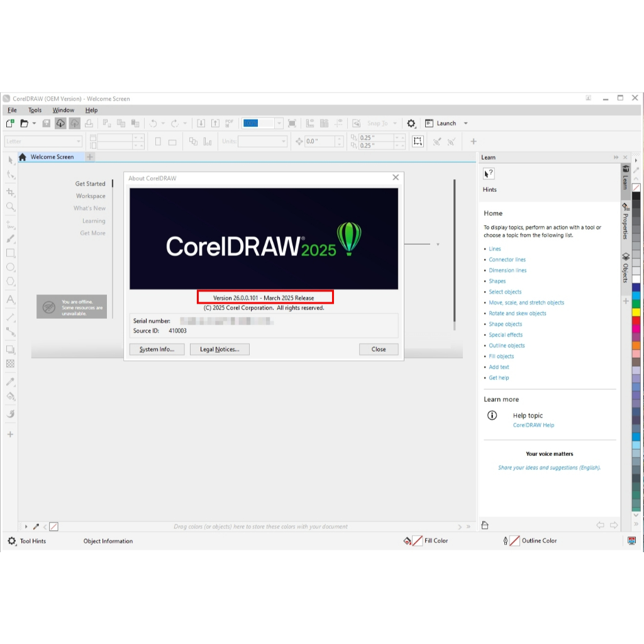Select the Rectangle tool
The width and height of the screenshot is (644, 644).
(11, 253)
